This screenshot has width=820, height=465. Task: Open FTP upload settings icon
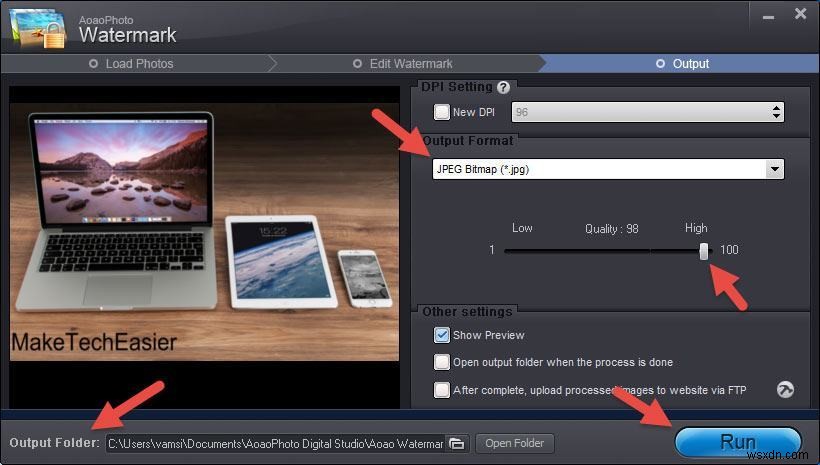785,390
